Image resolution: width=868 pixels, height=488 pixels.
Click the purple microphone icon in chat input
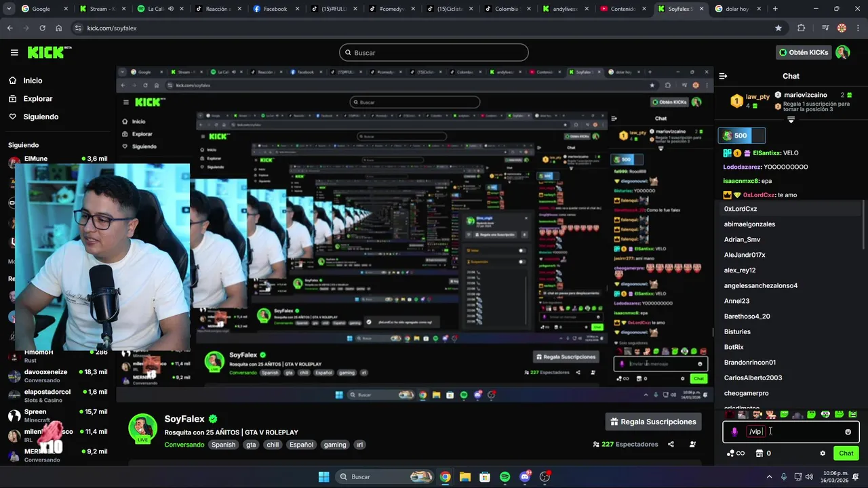(x=734, y=432)
